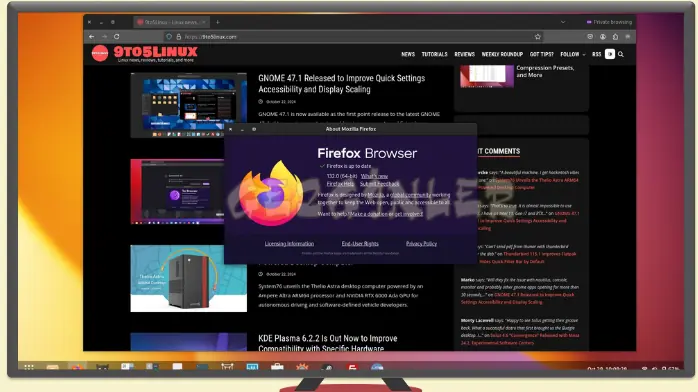
Task: Click Submit feedback in About dialog
Action: pyautogui.click(x=379, y=184)
